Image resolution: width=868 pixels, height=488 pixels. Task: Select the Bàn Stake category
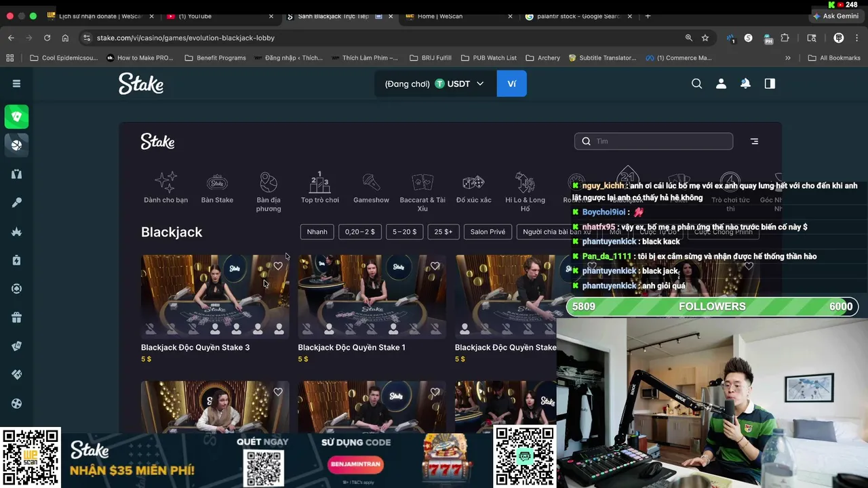[217, 188]
